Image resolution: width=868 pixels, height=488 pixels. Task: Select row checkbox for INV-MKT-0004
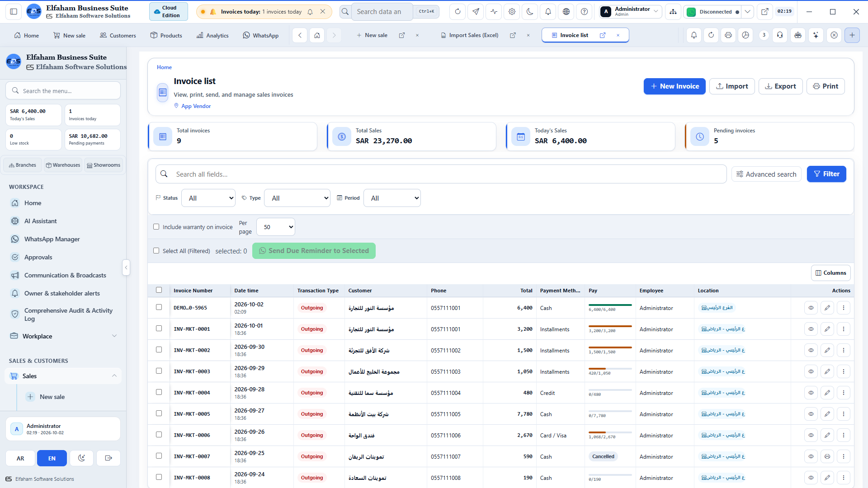point(159,392)
